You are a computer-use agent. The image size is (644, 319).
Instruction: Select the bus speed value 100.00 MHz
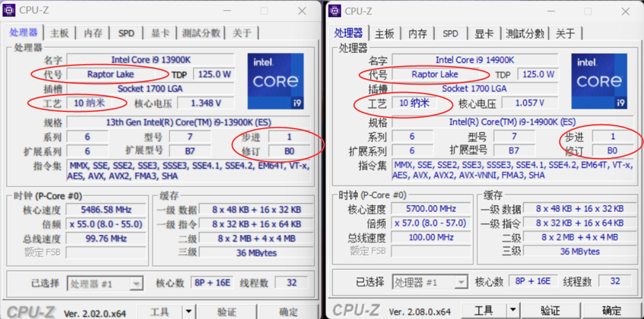tap(430, 237)
